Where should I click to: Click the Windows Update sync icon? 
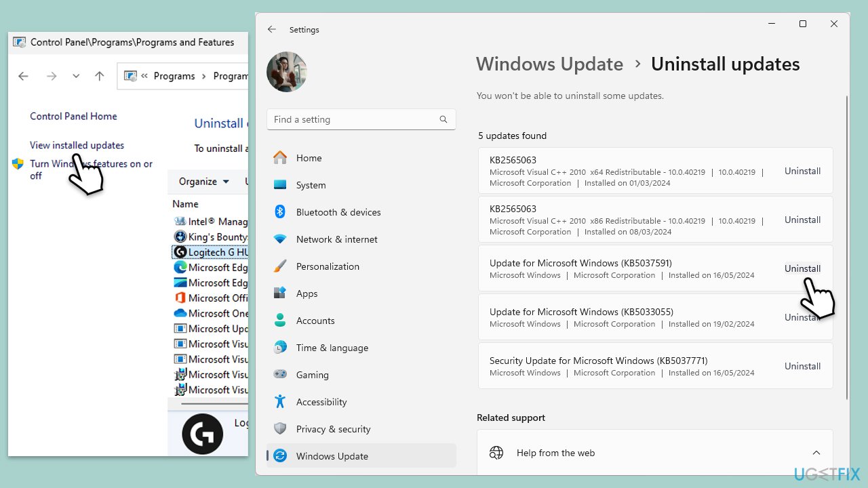coord(280,456)
